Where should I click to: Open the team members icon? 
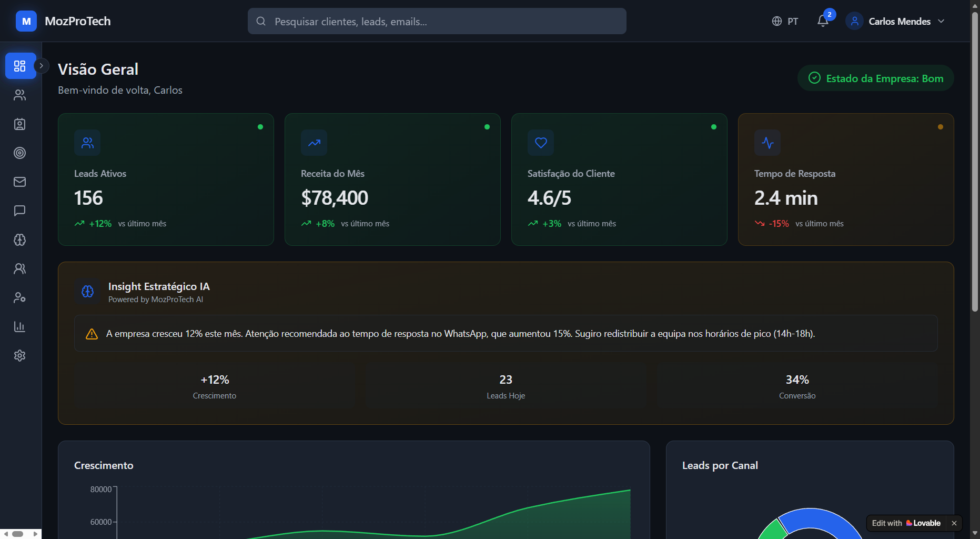click(x=19, y=268)
